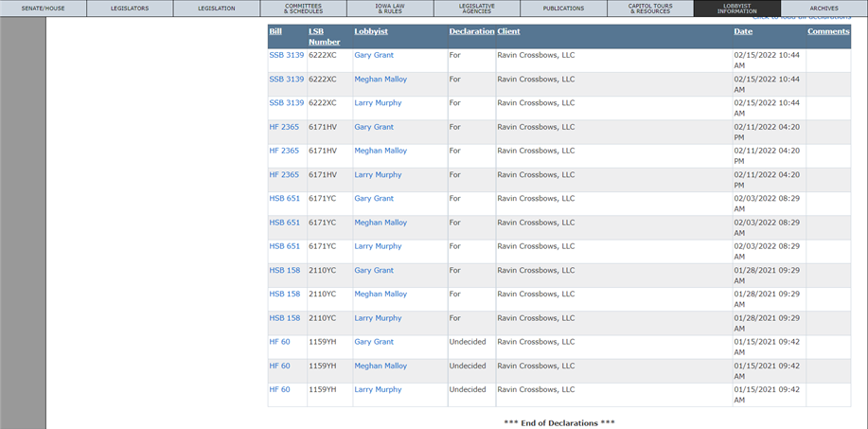
Task: Open the Senate/House navigation menu
Action: click(x=44, y=9)
